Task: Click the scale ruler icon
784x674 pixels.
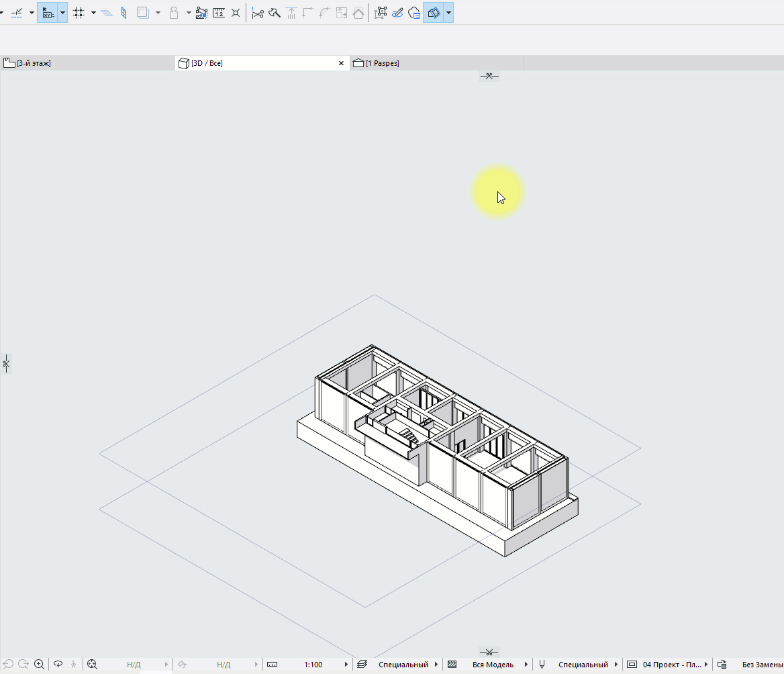Action: coord(272,665)
